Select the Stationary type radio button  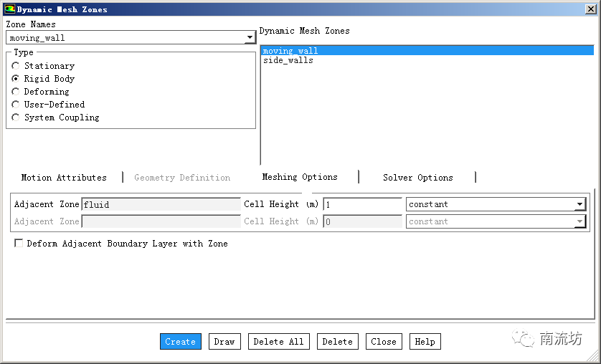tap(15, 66)
